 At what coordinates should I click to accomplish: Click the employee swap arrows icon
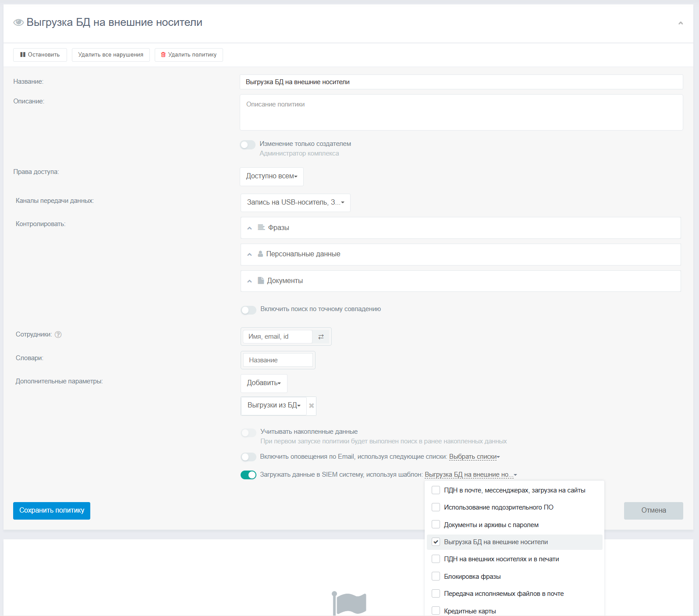coord(321,336)
